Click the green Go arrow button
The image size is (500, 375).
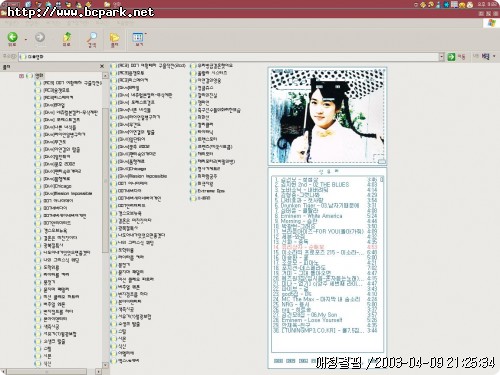pos(451,57)
